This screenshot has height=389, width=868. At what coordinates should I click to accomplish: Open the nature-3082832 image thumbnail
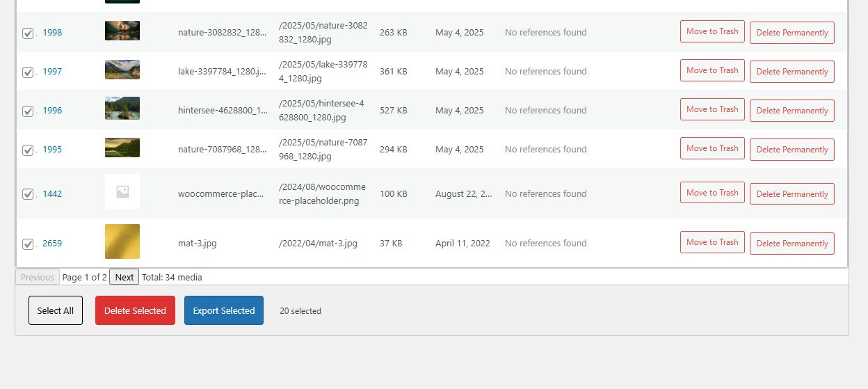click(x=122, y=31)
